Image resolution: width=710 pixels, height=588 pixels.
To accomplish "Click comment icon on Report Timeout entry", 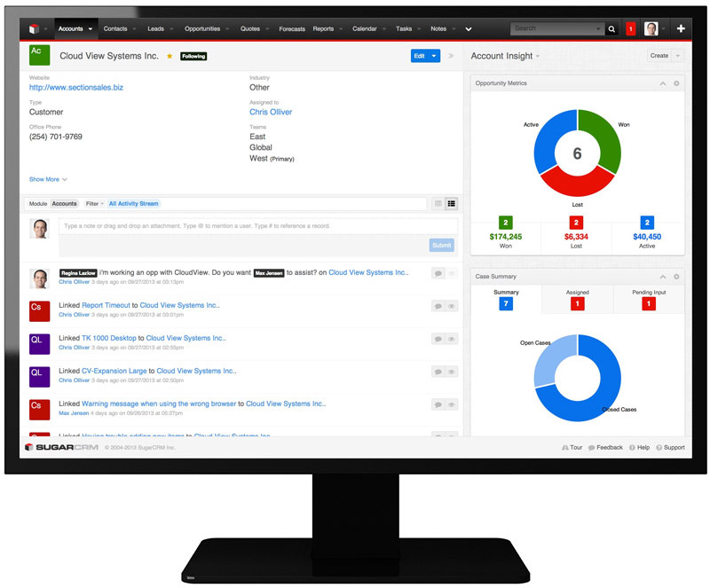I will (x=438, y=307).
